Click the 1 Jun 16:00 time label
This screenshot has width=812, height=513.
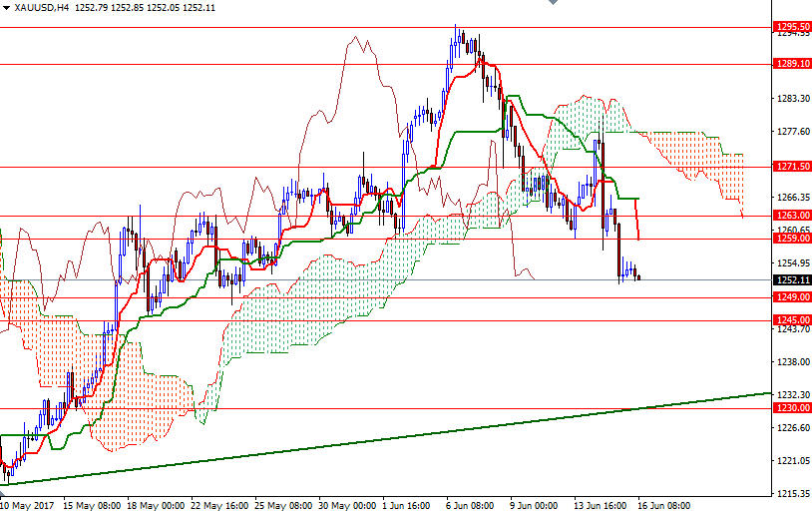[x=407, y=505]
